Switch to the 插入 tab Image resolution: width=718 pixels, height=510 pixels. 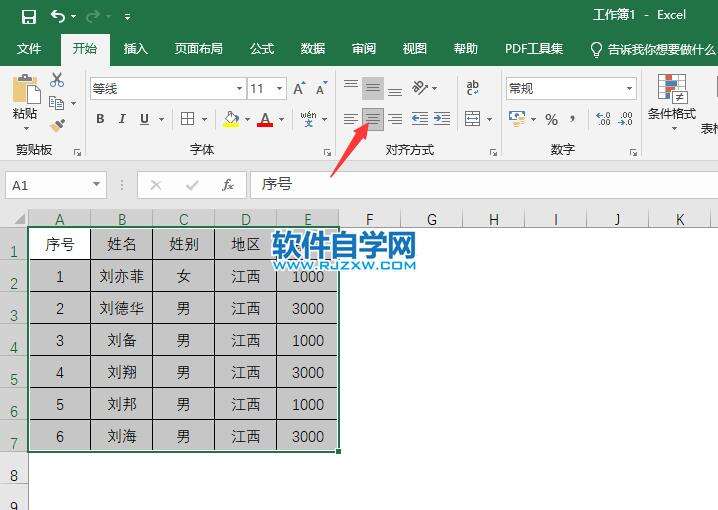136,49
